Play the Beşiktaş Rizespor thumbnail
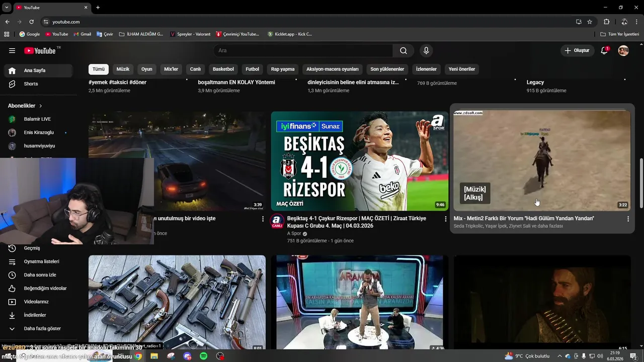This screenshot has height=362, width=644. (360, 161)
